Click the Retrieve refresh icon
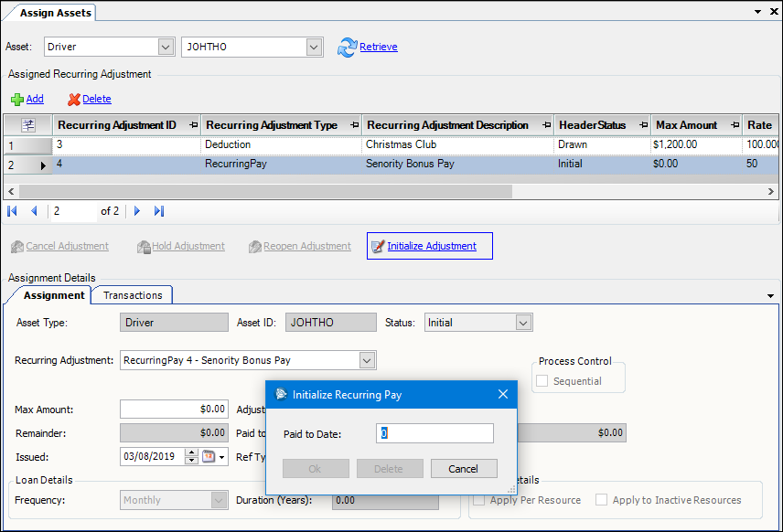The height and width of the screenshot is (532, 783). tap(347, 48)
